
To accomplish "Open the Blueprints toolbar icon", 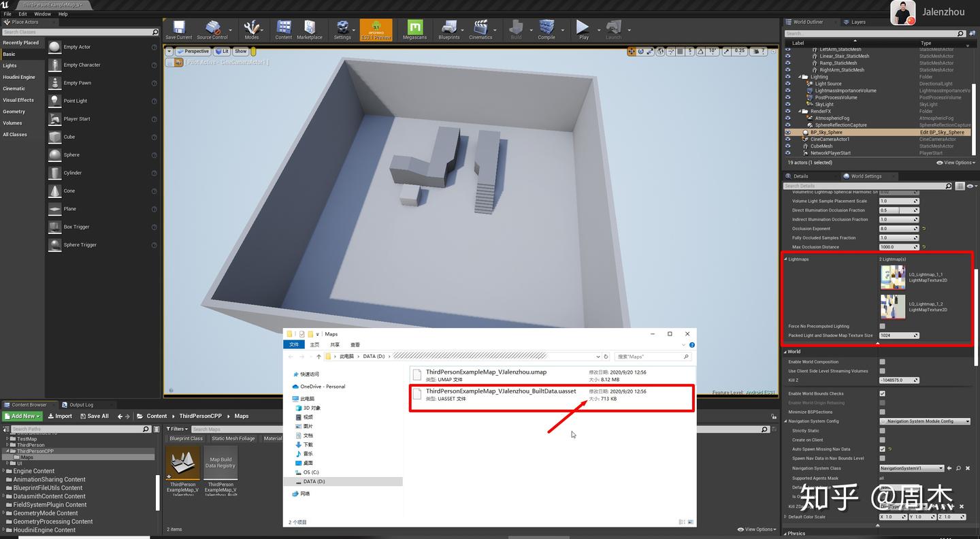I will point(449,29).
